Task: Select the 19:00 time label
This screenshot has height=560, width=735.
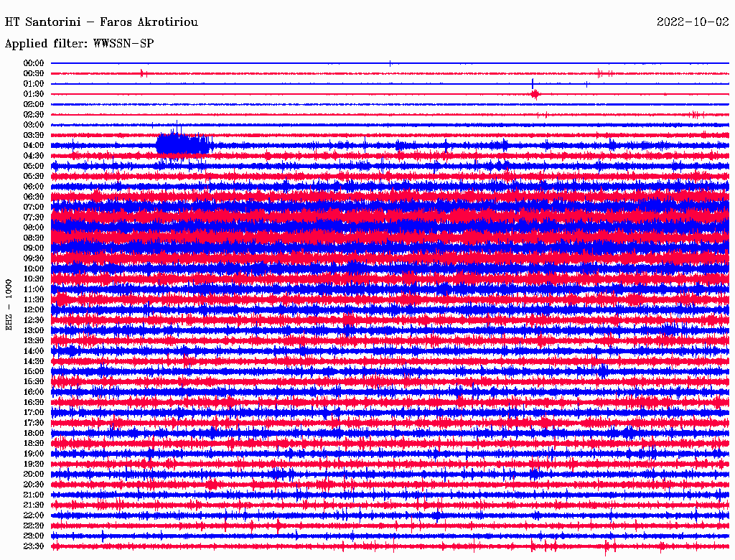Action: [34, 454]
